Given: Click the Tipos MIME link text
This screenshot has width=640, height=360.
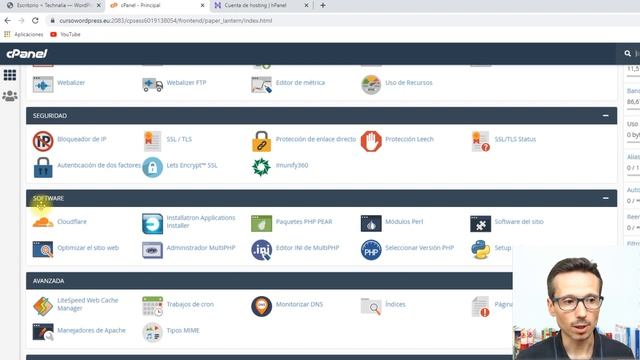Looking at the screenshot, I should (183, 331).
